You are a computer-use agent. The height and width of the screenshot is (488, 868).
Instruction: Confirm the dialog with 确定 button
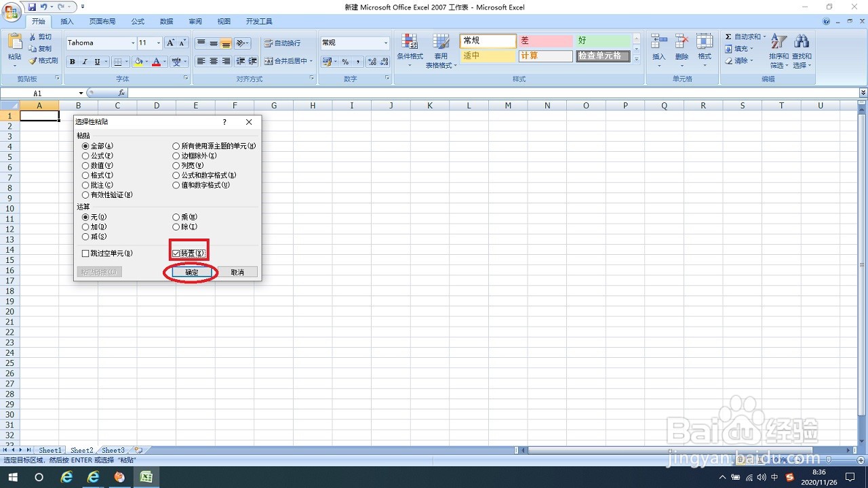pyautogui.click(x=192, y=272)
